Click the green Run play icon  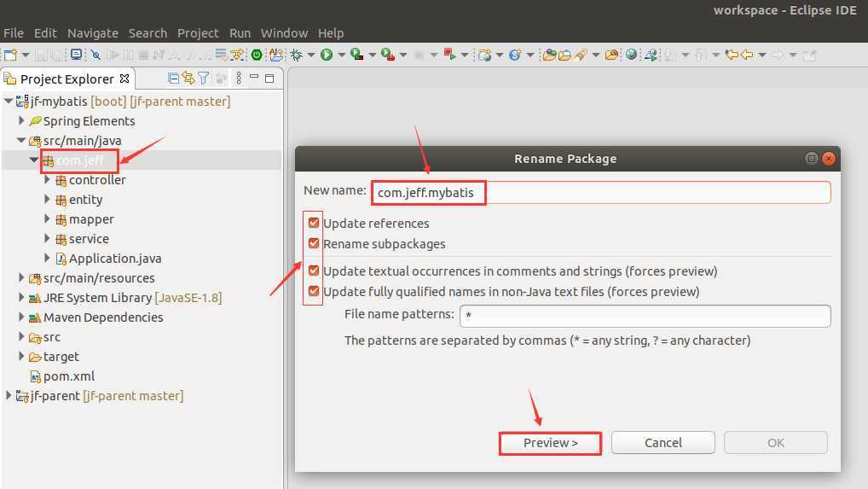[x=327, y=55]
